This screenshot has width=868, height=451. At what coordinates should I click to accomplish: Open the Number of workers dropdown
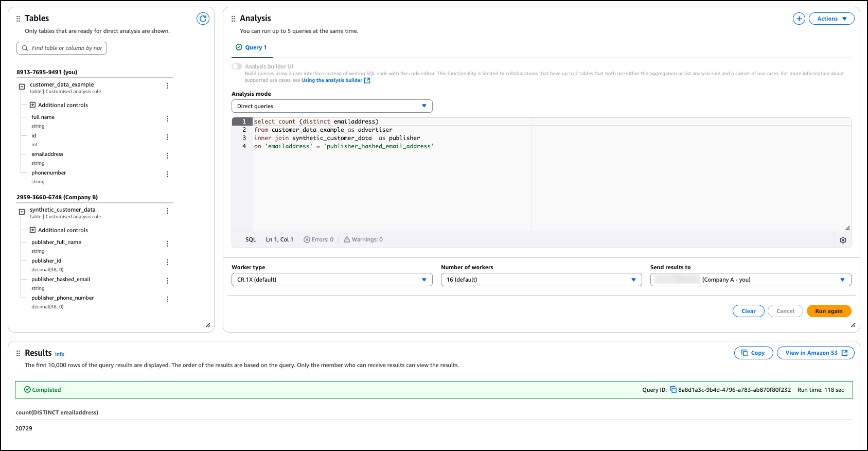point(541,280)
